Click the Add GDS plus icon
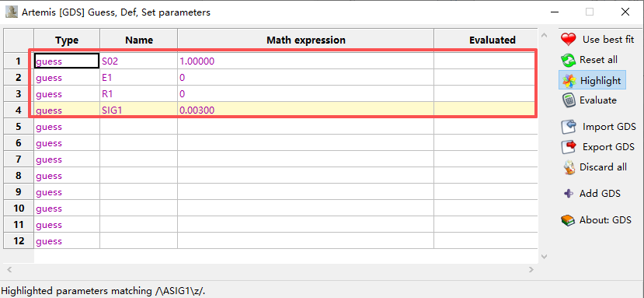The width and height of the screenshot is (644, 298). point(569,194)
